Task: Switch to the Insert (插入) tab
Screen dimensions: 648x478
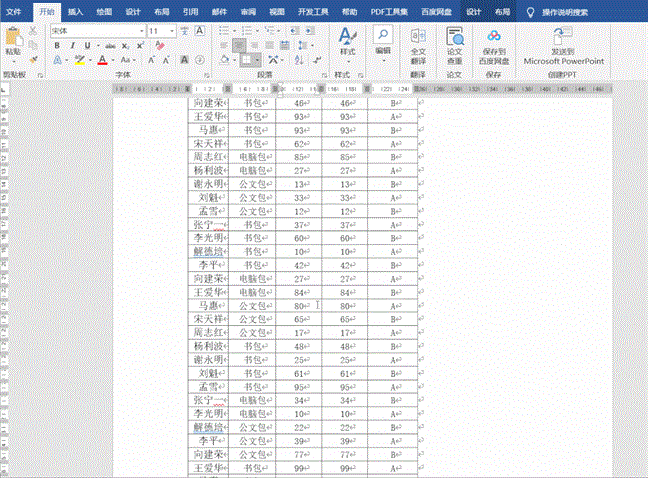Action: pos(76,11)
